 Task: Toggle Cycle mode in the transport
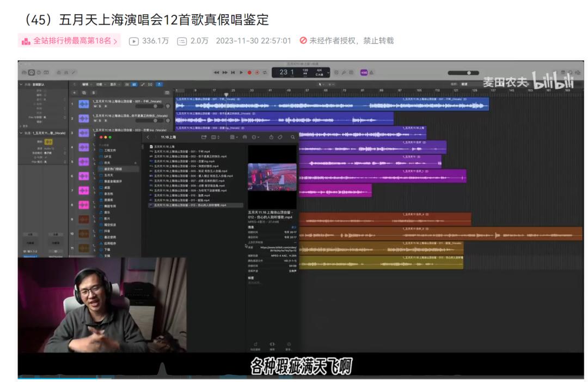[x=265, y=72]
